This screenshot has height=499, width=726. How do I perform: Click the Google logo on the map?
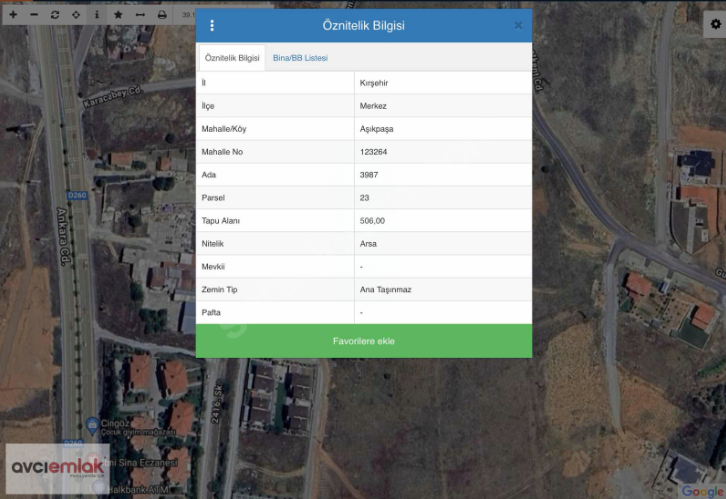pos(702,491)
